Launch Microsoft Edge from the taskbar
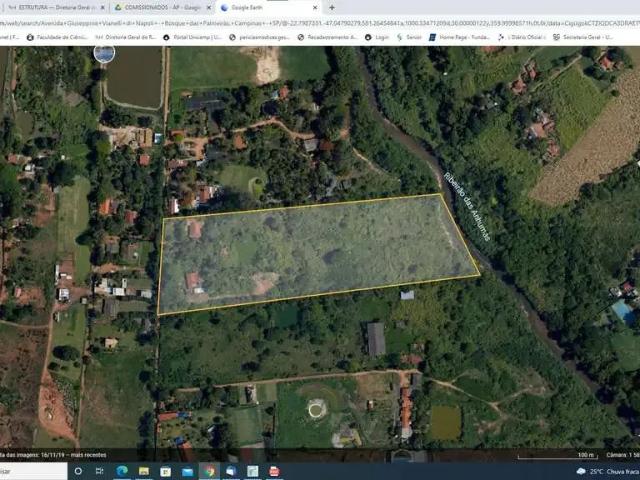The width and height of the screenshot is (640, 480). pyautogui.click(x=122, y=471)
